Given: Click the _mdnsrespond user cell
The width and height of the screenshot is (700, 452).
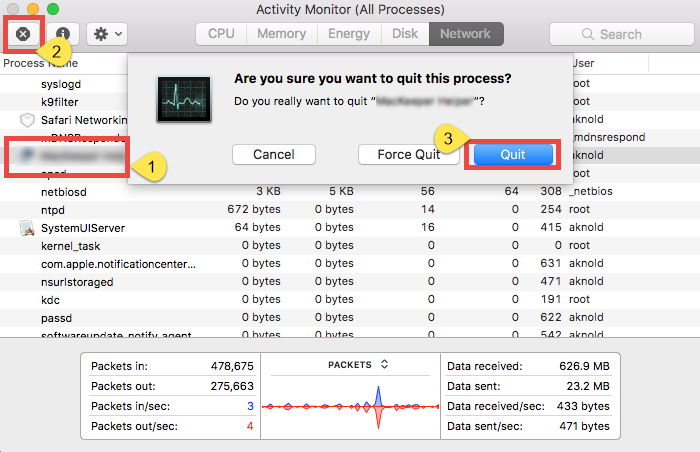Looking at the screenshot, I should tap(608, 137).
